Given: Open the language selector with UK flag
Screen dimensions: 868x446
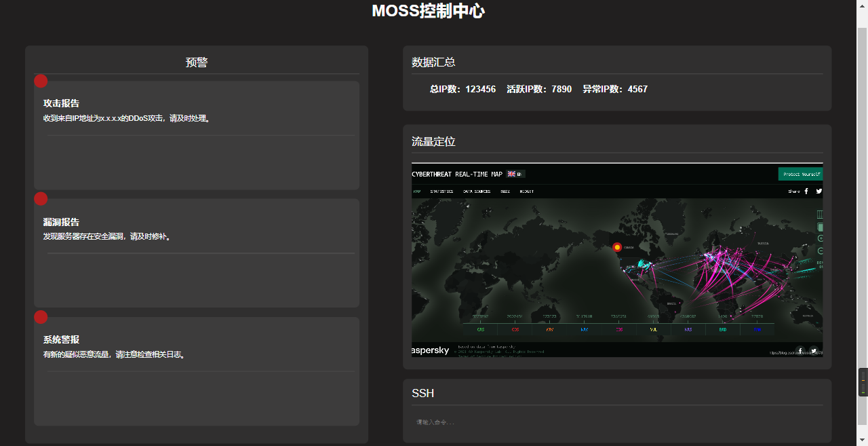Looking at the screenshot, I should tap(515, 174).
